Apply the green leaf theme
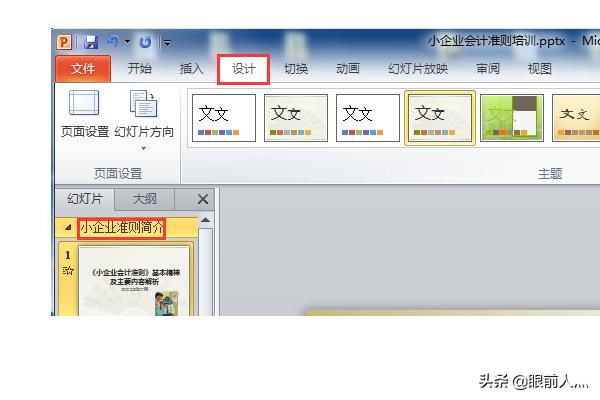 coord(512,118)
